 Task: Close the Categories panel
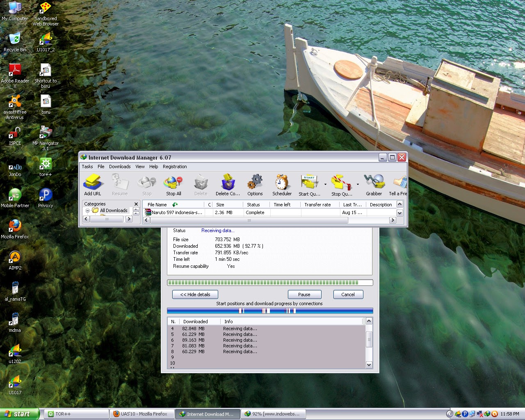point(136,204)
